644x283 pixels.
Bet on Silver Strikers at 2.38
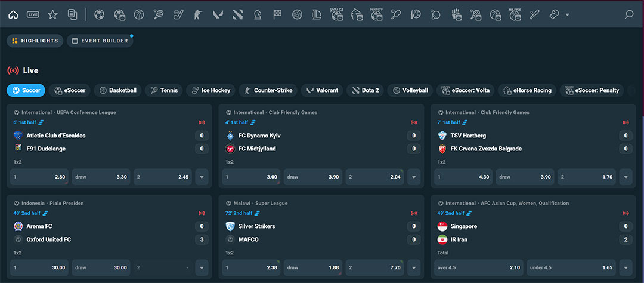click(x=252, y=267)
